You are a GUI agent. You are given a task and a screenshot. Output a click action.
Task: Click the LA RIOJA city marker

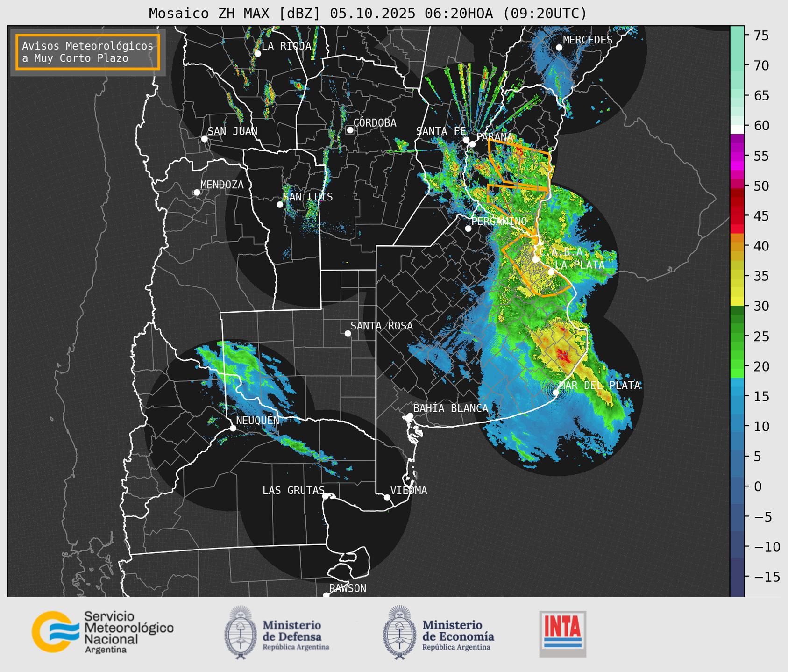click(257, 53)
